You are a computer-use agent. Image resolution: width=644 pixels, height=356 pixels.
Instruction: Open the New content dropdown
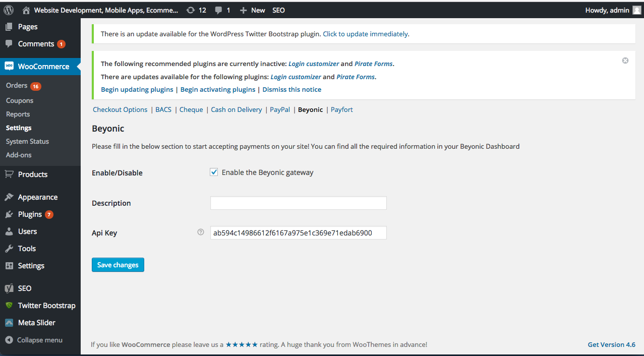252,10
